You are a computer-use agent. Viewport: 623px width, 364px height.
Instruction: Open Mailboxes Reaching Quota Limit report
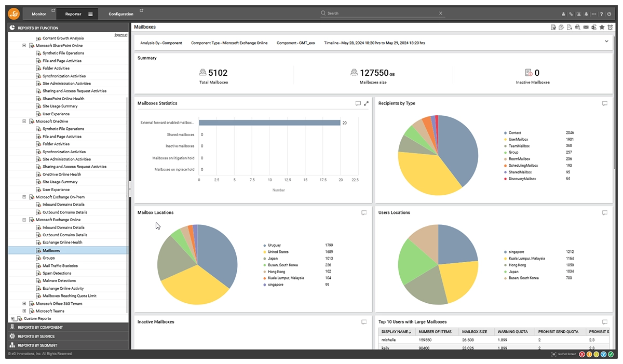(x=70, y=296)
